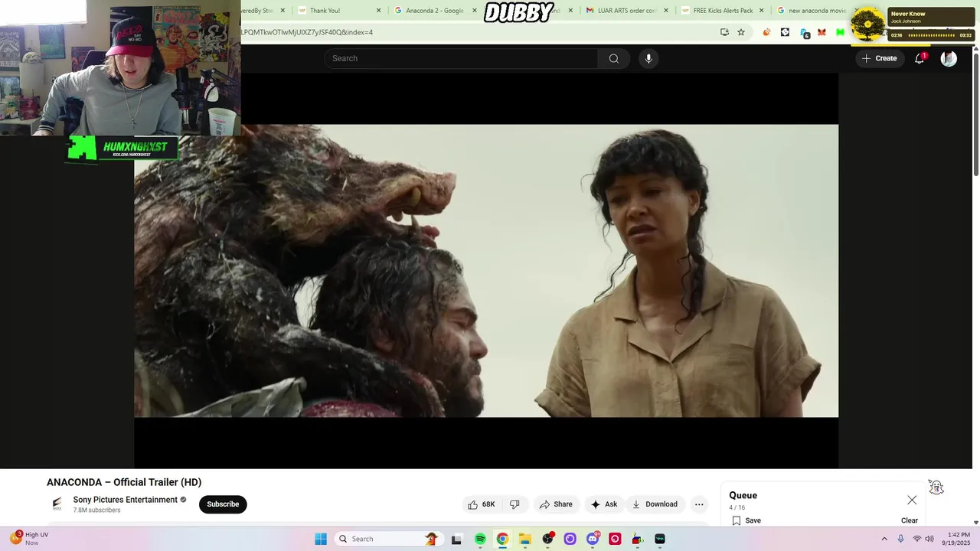Open OBS Studio from the taskbar
This screenshot has height=551, width=980.
coord(547,539)
